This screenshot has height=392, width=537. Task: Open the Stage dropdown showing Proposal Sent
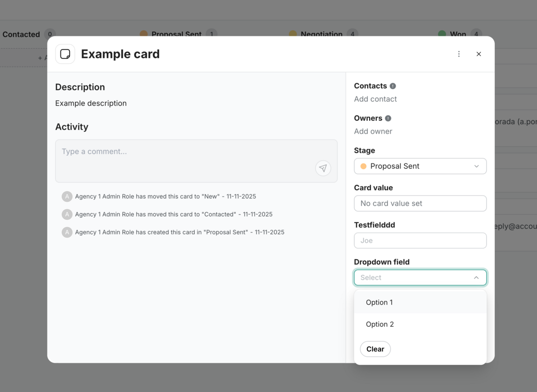[420, 166]
